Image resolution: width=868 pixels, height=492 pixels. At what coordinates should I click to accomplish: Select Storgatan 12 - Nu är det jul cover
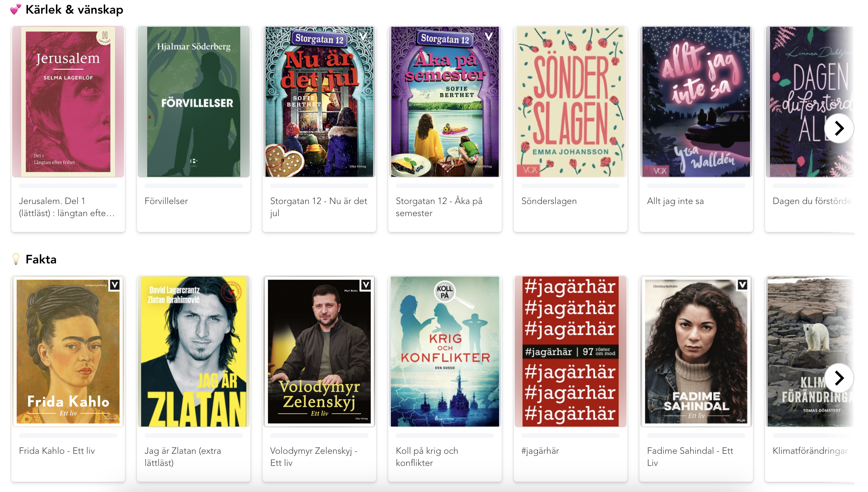[319, 102]
